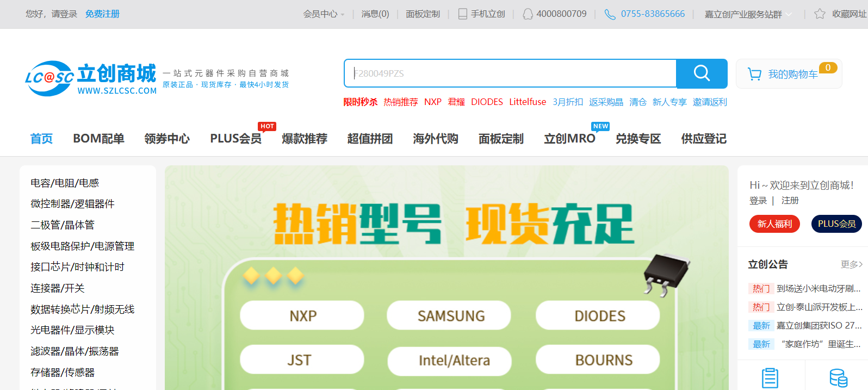Click 收藏网址 link

point(850,14)
